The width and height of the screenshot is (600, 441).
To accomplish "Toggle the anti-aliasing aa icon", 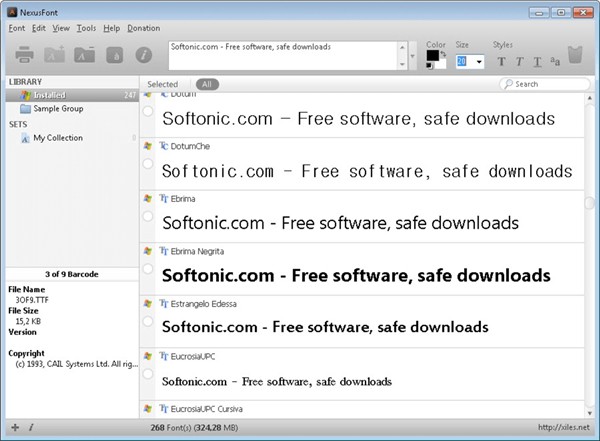I will (x=555, y=61).
